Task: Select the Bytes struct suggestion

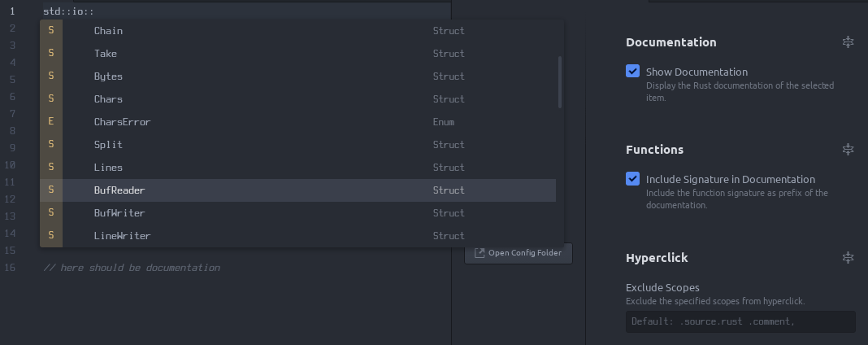Action: pos(108,76)
